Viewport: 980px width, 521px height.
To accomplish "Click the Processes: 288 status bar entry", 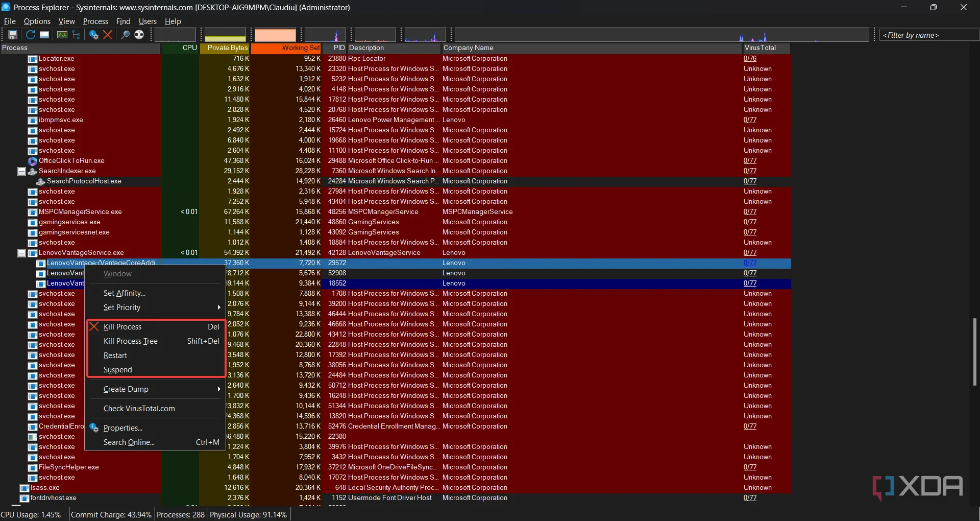I will pyautogui.click(x=181, y=515).
